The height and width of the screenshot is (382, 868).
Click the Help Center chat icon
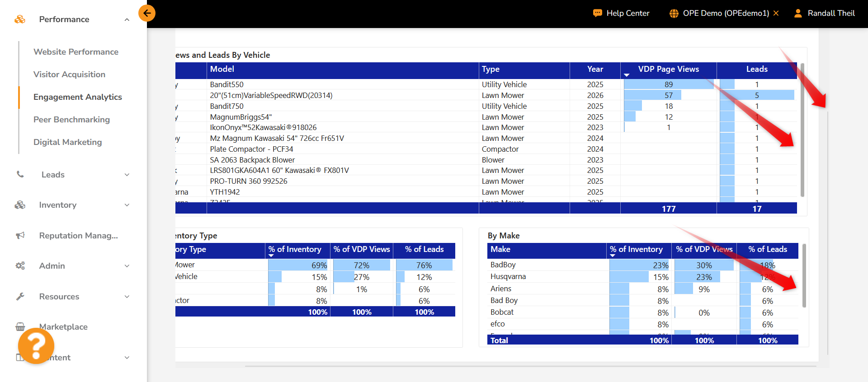click(x=597, y=13)
